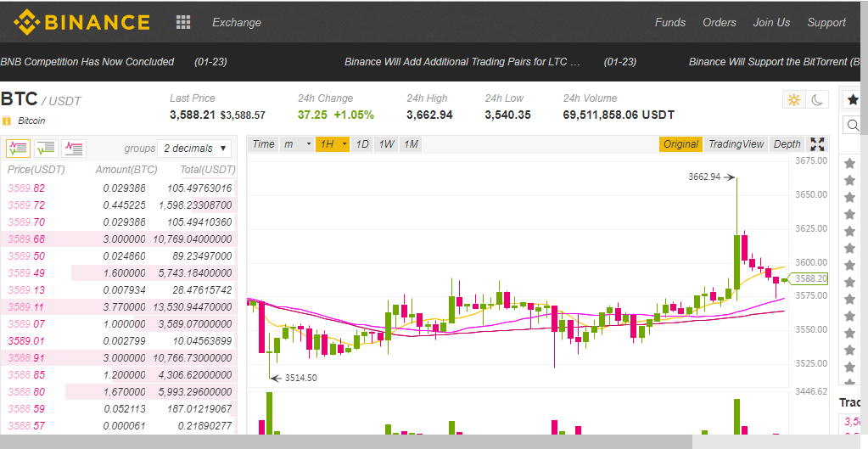Open the minutes interval dropdown
The height and width of the screenshot is (449, 868).
click(297, 144)
